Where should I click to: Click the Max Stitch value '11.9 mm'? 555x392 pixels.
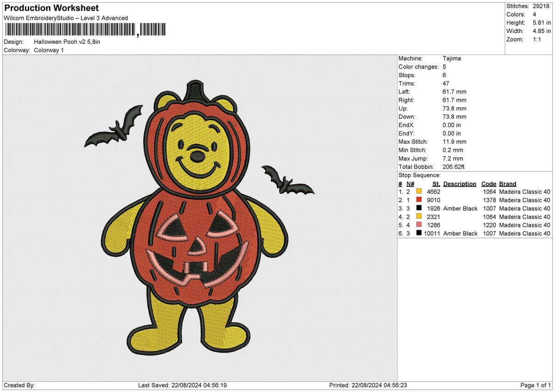(x=455, y=141)
